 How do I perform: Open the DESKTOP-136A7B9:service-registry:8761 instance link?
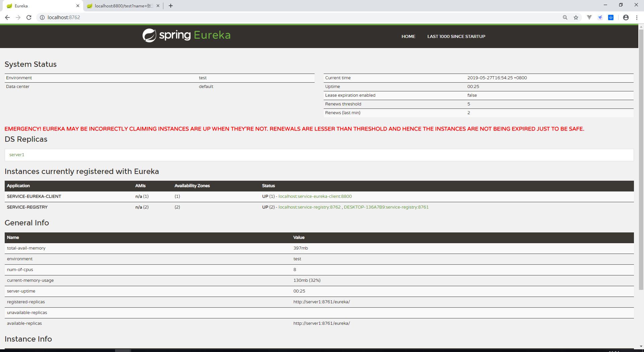coord(386,207)
